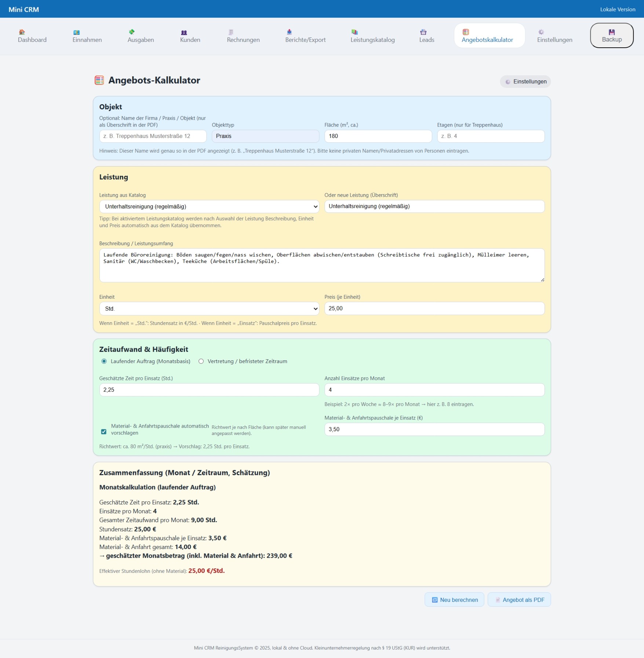Click the Neu berechnen button

454,600
